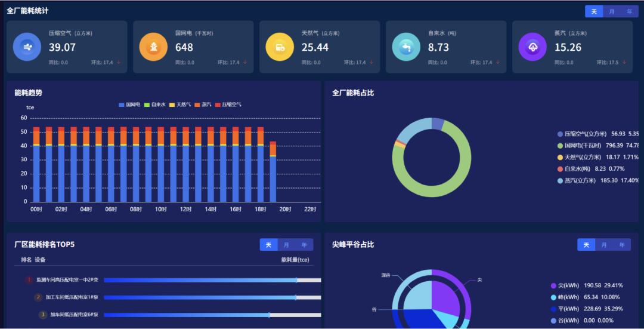
Task: Click the purple steam (蒸汽) icon
Action: [532, 47]
